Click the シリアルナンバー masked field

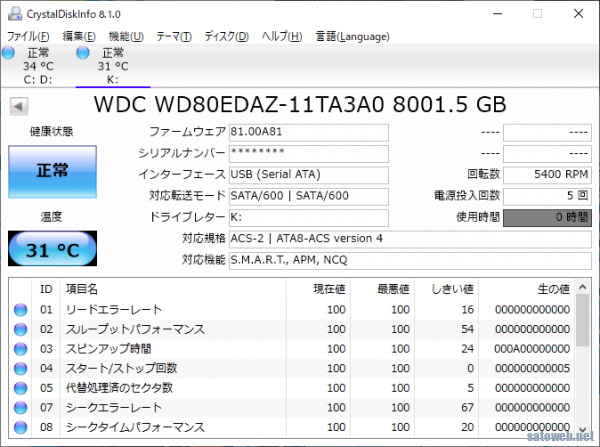click(308, 154)
